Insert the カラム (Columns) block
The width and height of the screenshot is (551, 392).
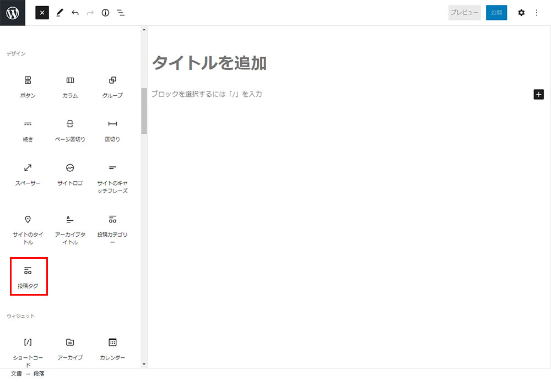point(70,86)
